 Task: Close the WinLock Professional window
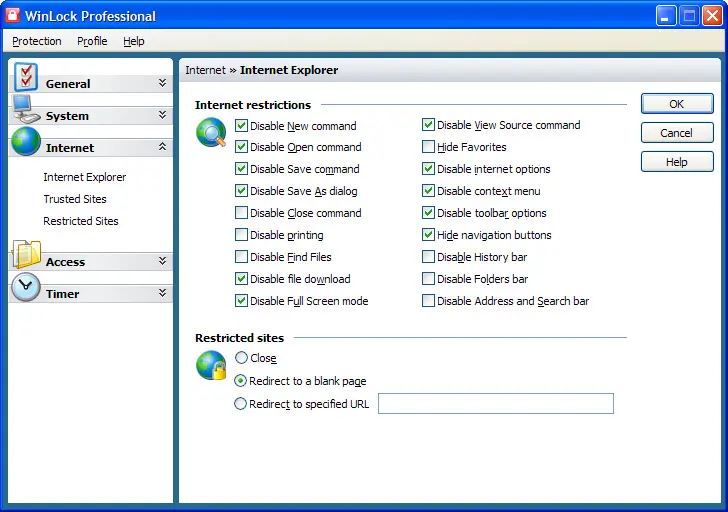(x=712, y=16)
